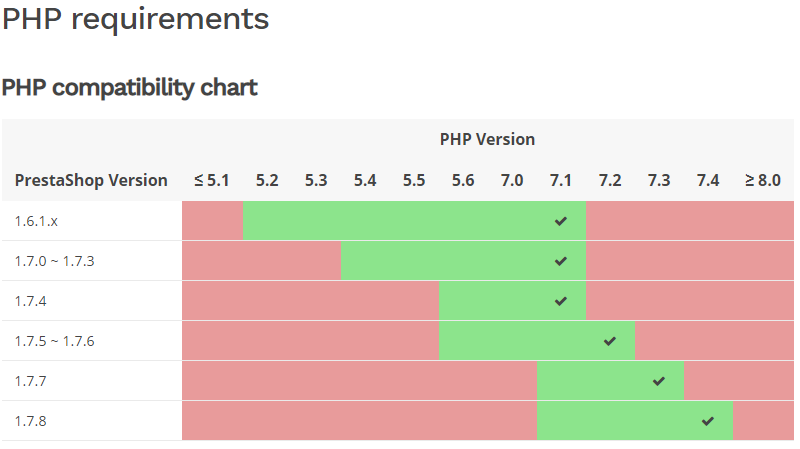This screenshot has width=800, height=449.
Task: Click the 'PHP requirements' page title
Action: [135, 19]
